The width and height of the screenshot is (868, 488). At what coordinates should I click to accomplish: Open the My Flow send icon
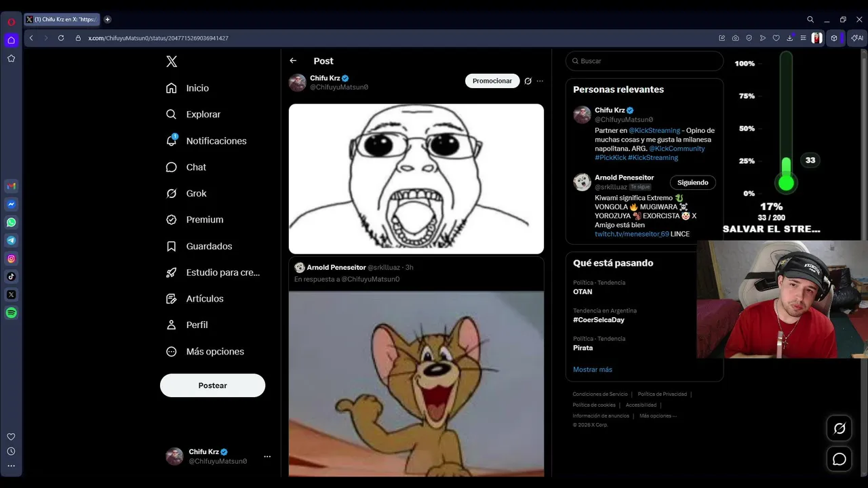tap(763, 38)
